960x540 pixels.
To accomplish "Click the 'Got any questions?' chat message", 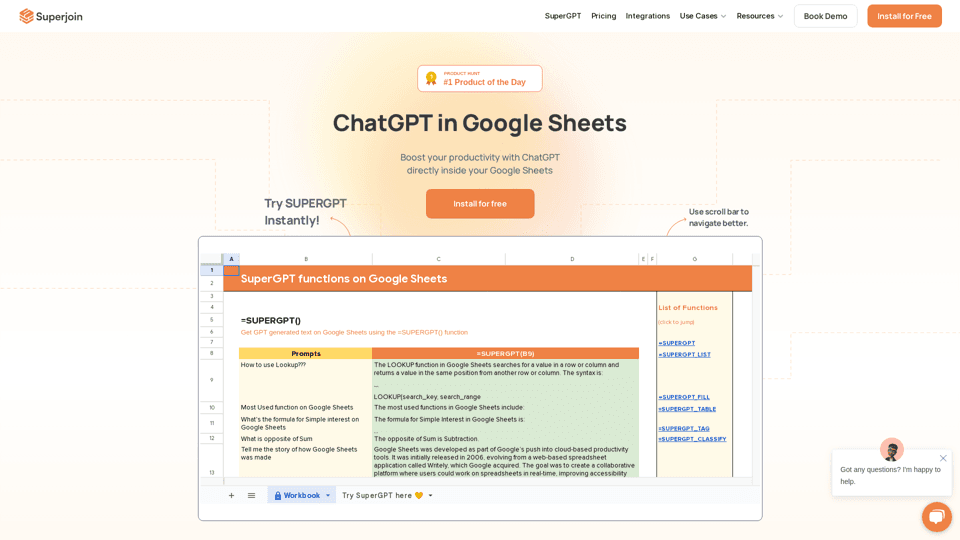I will pos(890,475).
